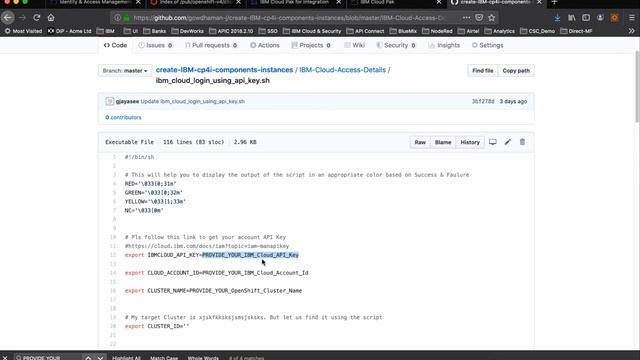Viewport: 640px width, 360px height.
Task: Toggle Match Case in find bar
Action: pyautogui.click(x=164, y=357)
